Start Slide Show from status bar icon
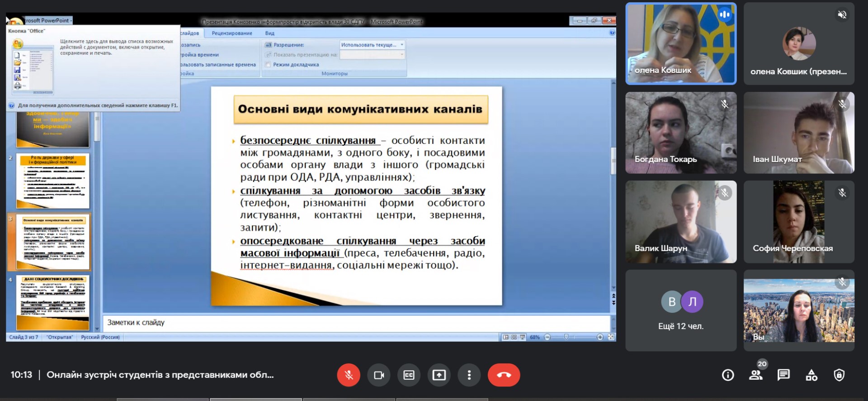Image resolution: width=868 pixels, height=401 pixels. pyautogui.click(x=522, y=337)
